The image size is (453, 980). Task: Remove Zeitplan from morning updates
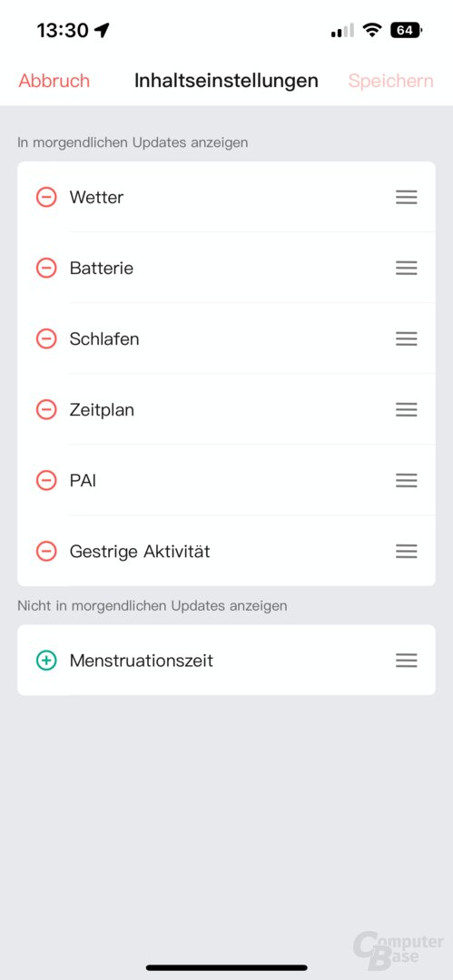click(x=46, y=410)
